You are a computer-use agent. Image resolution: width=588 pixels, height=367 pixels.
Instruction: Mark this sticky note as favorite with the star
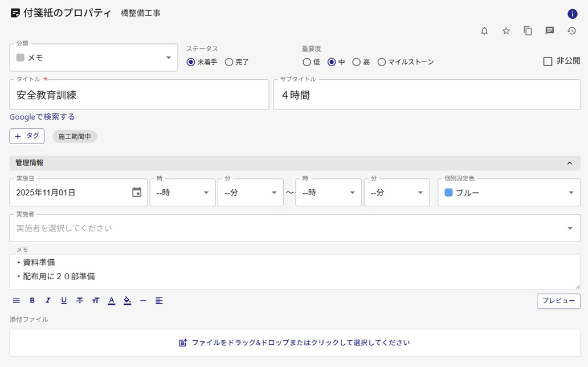pos(506,31)
